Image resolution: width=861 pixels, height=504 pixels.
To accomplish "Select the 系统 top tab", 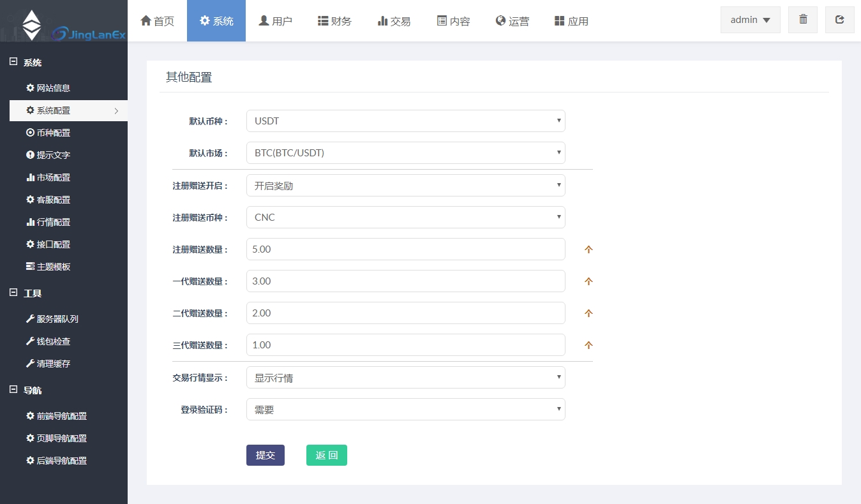I will point(216,21).
